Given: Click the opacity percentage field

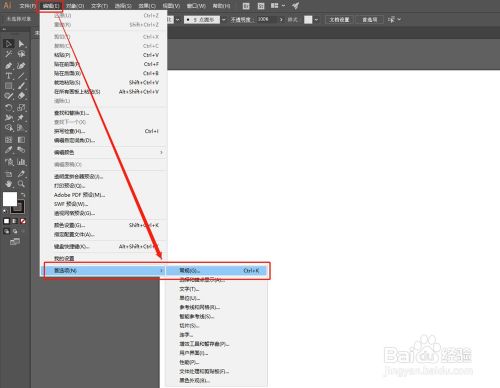Looking at the screenshot, I should click(266, 19).
